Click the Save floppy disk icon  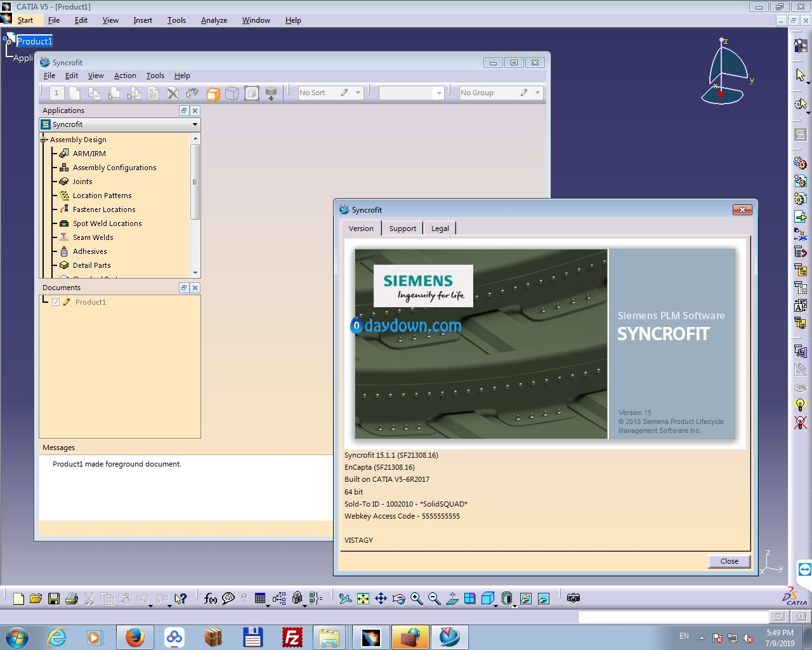54,599
